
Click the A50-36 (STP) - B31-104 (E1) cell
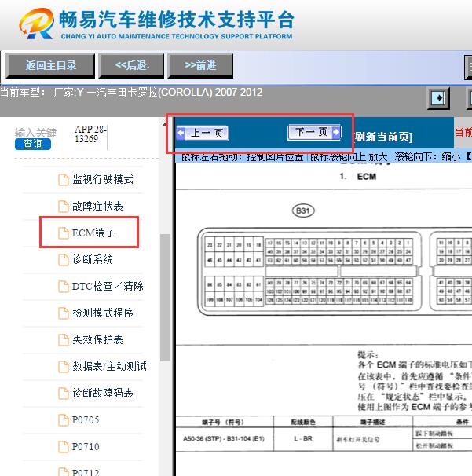(x=224, y=438)
